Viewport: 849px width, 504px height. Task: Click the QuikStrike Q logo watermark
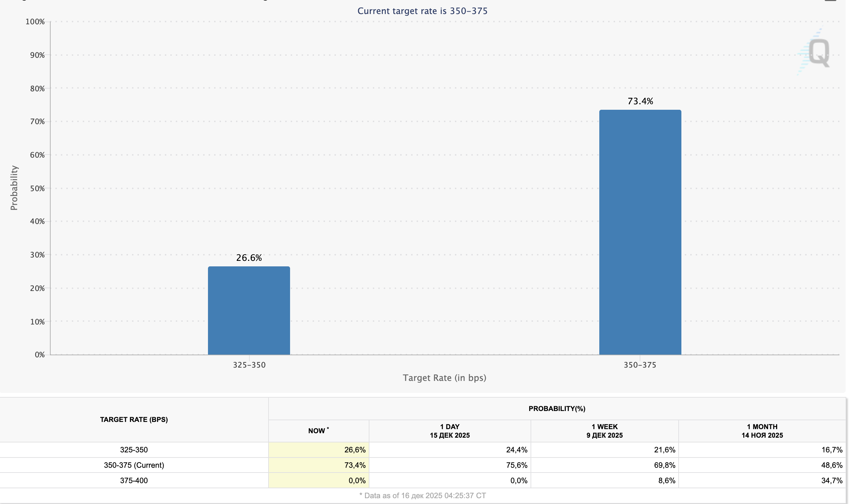[818, 52]
